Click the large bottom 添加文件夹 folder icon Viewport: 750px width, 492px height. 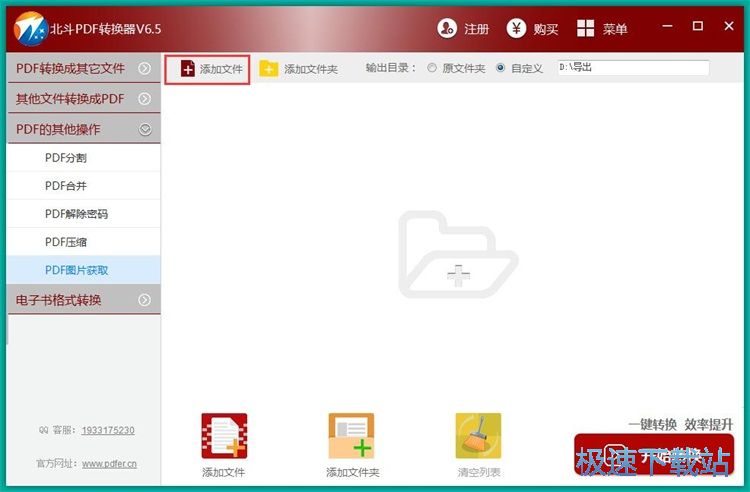[351, 436]
